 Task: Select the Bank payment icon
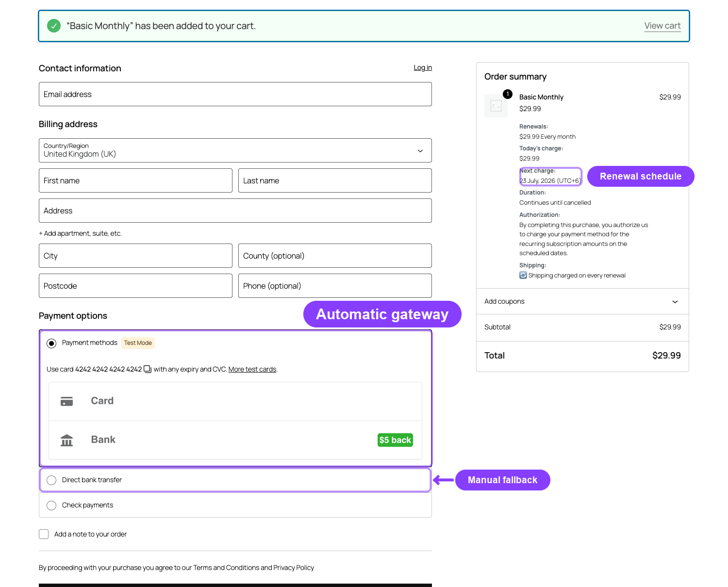[x=66, y=440]
